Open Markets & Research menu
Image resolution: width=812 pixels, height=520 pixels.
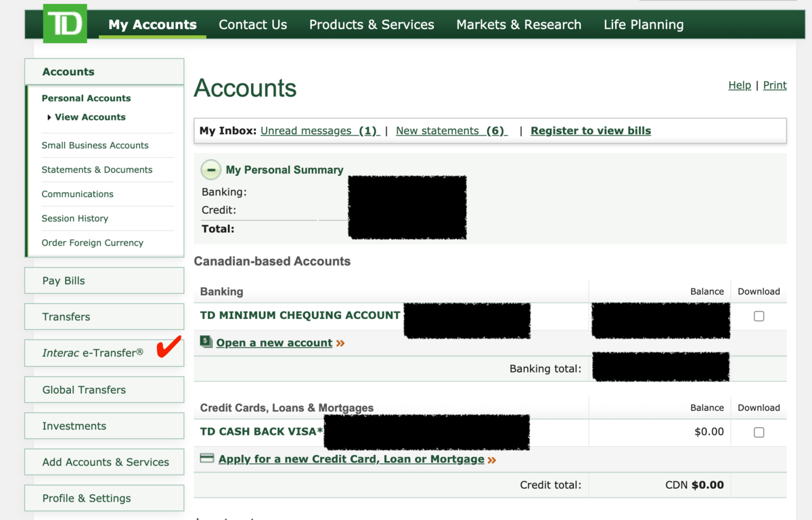click(519, 24)
